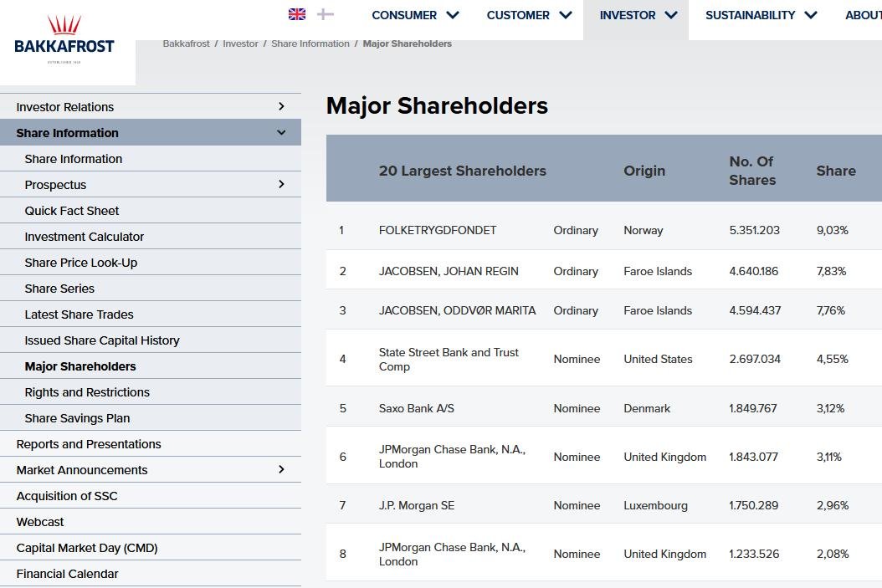Viewport: 882px width, 588px height.
Task: Click the Share Information breadcrumb link
Action: coord(310,43)
